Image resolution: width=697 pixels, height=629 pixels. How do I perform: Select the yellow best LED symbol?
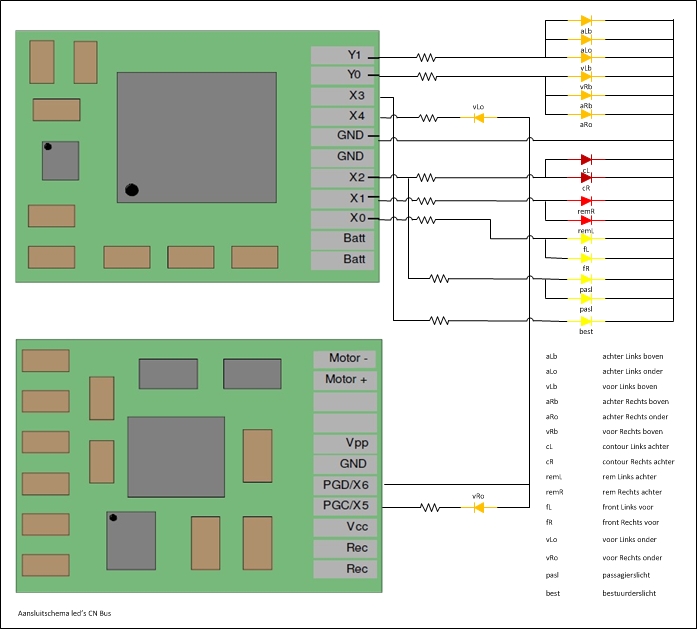[x=586, y=320]
